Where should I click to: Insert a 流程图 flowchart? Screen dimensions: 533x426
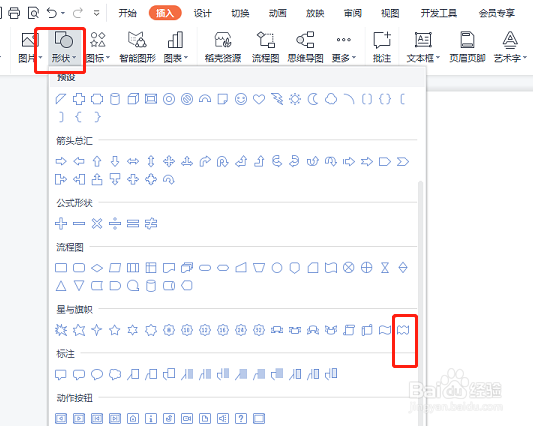point(265,48)
